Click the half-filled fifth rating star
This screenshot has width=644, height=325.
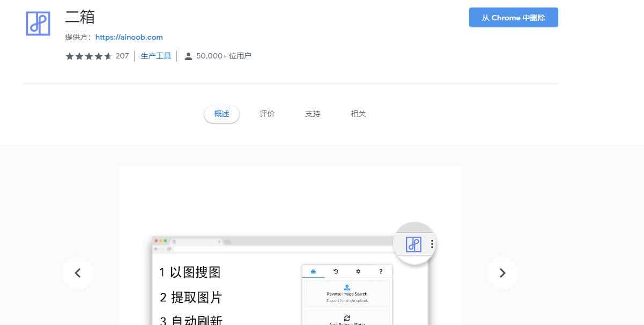pyautogui.click(x=108, y=56)
